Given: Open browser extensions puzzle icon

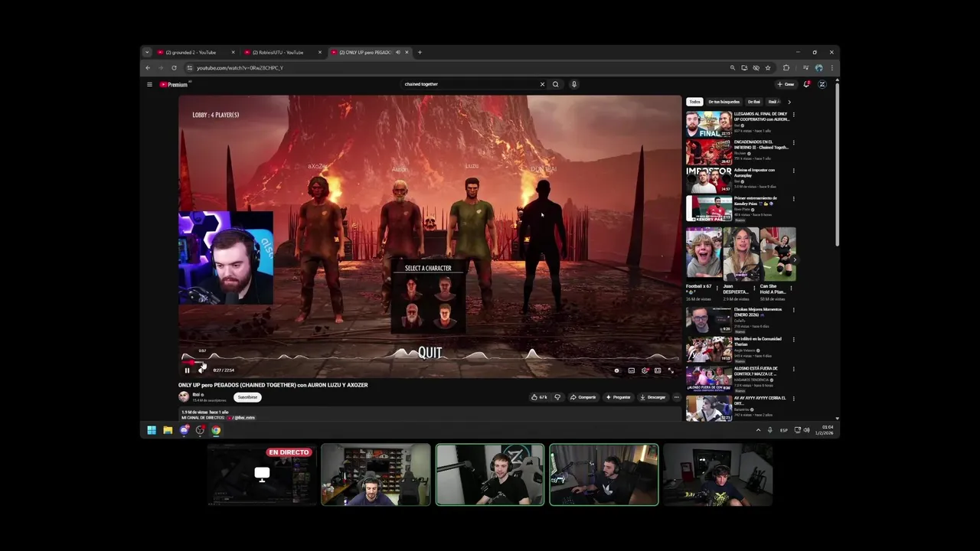Looking at the screenshot, I should [x=786, y=67].
